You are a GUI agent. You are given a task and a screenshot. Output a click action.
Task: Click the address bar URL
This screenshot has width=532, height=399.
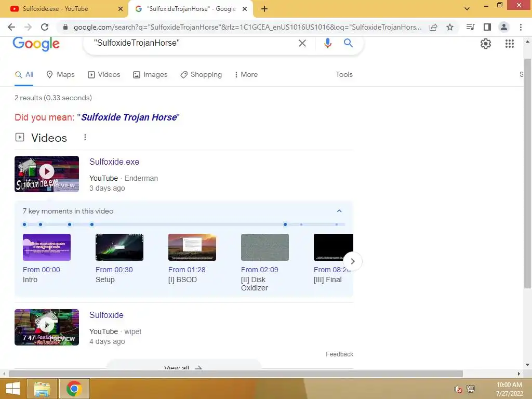point(248,28)
